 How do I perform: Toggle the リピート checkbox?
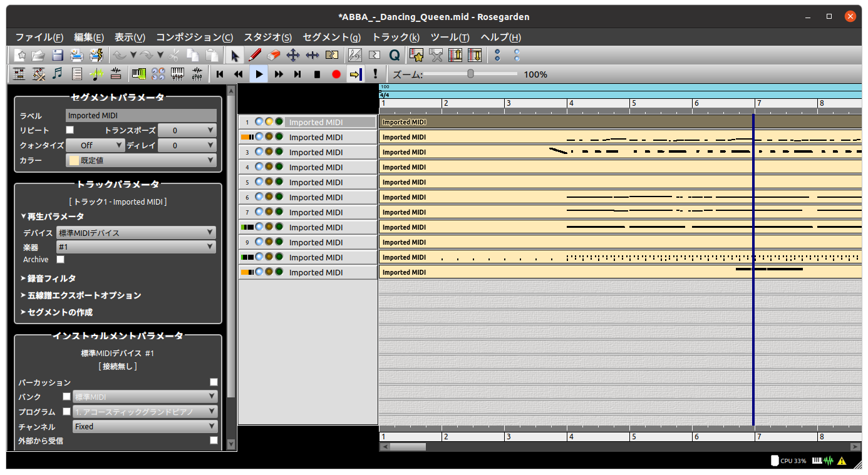pos(70,130)
